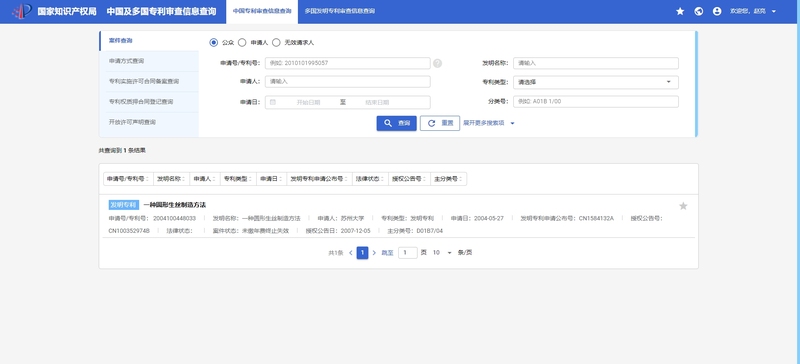The image size is (800, 364).
Task: Switch to 多国发明专利审查信息查询 tab
Action: point(339,11)
